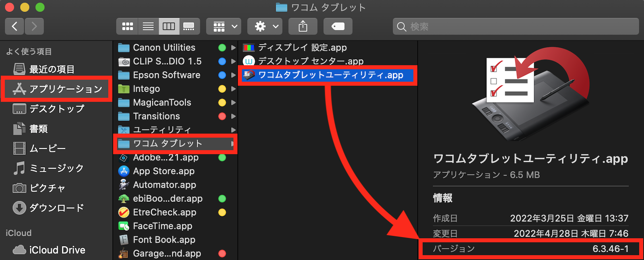
Task: Click the EtreCheck.app icon
Action: tap(124, 212)
